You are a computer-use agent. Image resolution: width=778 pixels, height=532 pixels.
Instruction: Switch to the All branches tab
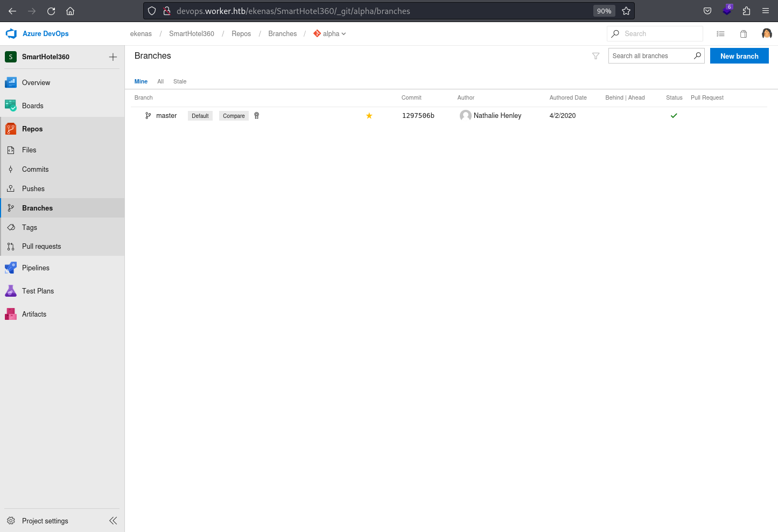160,81
